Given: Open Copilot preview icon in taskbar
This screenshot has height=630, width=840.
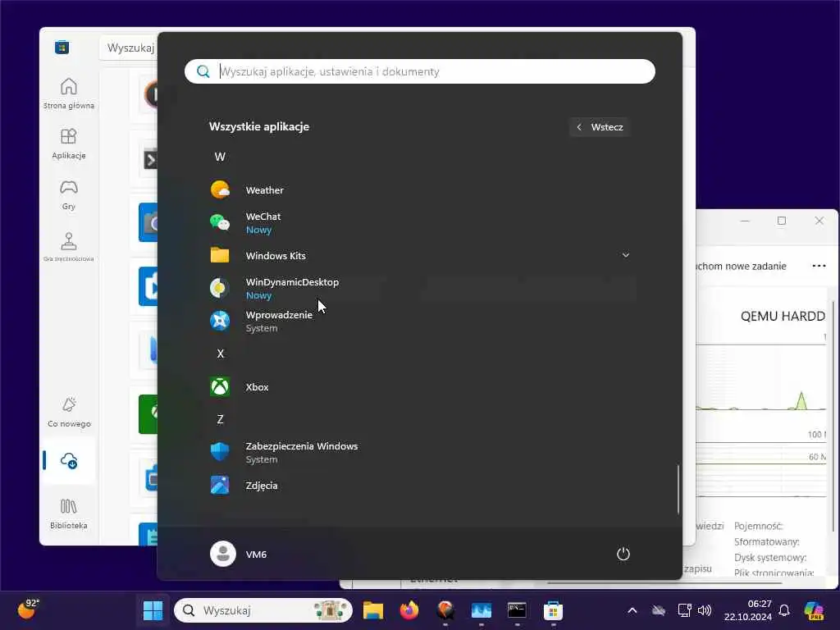Looking at the screenshot, I should 814,610.
